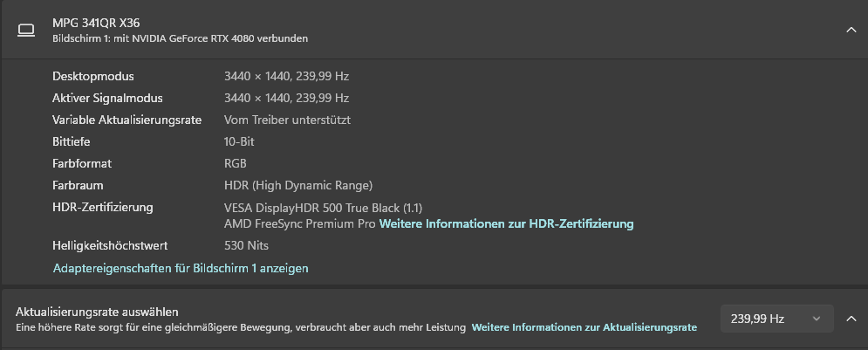
Task: Click the Bildschirm 1 NVIDIA GeForce RTX 4080 subtitle
Action: [180, 38]
